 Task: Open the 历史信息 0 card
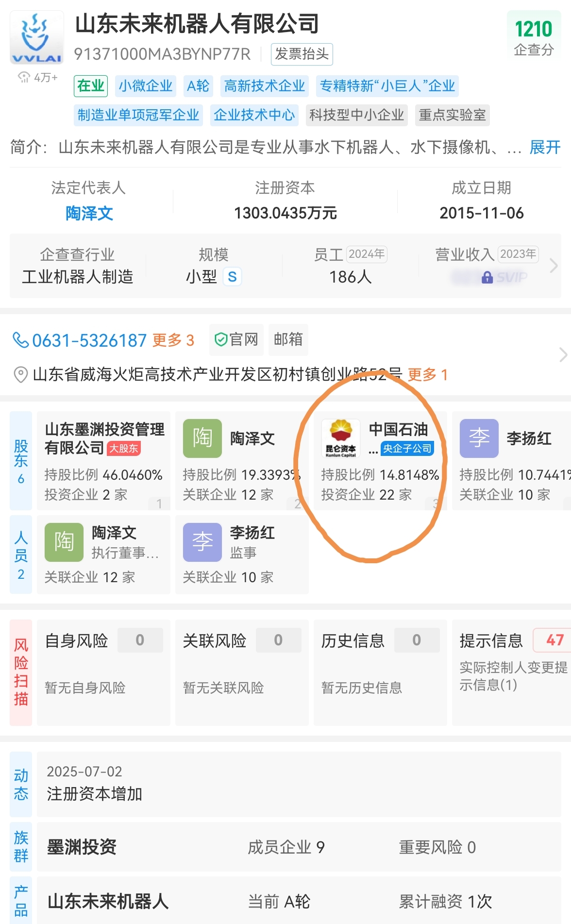380,672
